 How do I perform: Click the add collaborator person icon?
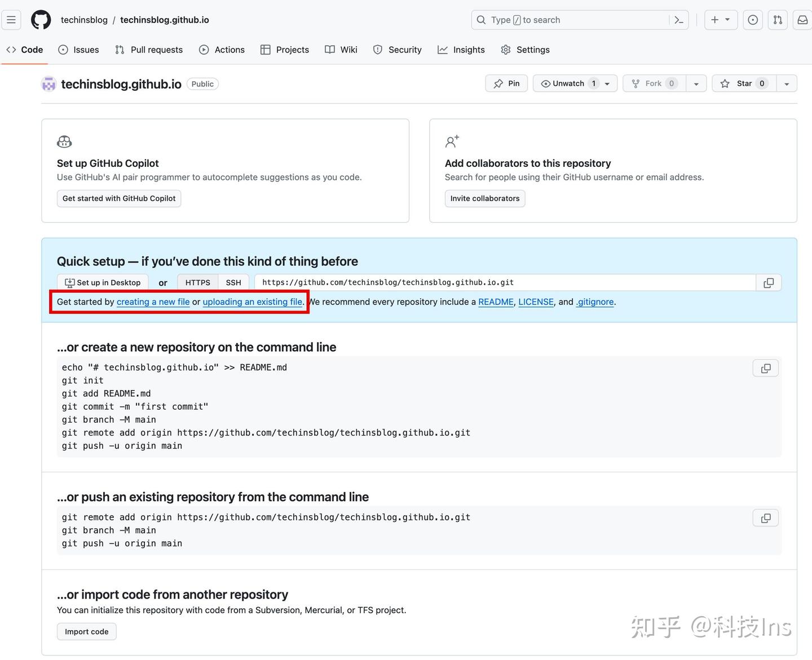pos(452,141)
